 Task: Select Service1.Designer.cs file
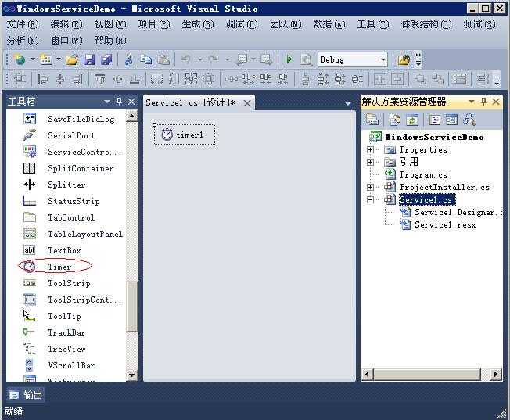458,213
